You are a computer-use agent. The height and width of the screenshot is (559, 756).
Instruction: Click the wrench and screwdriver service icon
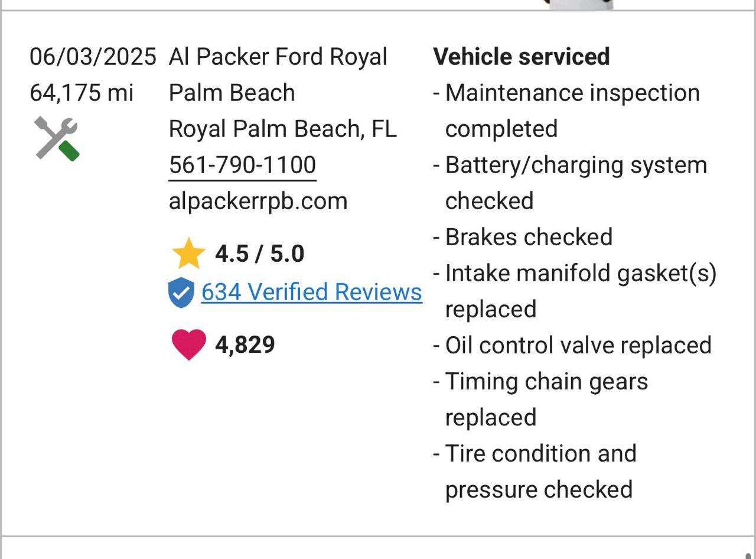(57, 138)
